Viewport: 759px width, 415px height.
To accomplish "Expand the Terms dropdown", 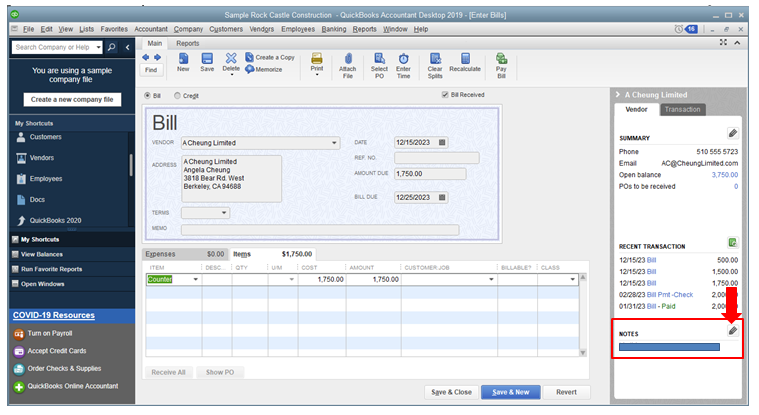I will 223,212.
